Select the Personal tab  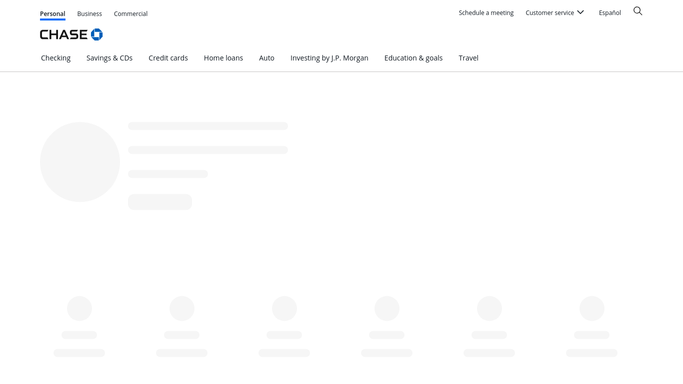pos(52,13)
